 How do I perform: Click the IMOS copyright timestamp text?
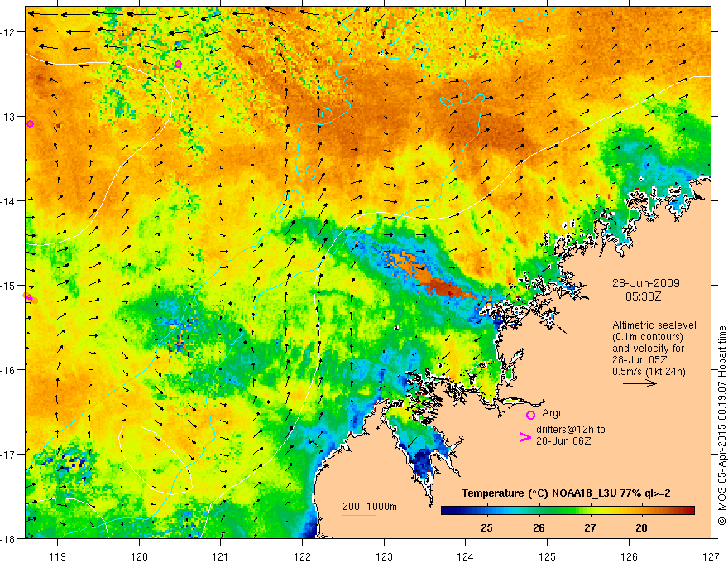(722, 426)
